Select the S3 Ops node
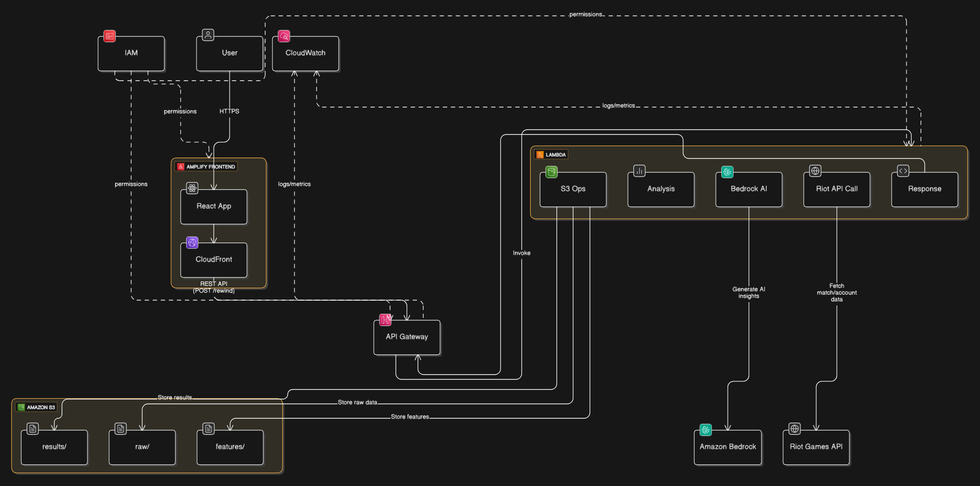This screenshot has width=980, height=486. pos(573,189)
